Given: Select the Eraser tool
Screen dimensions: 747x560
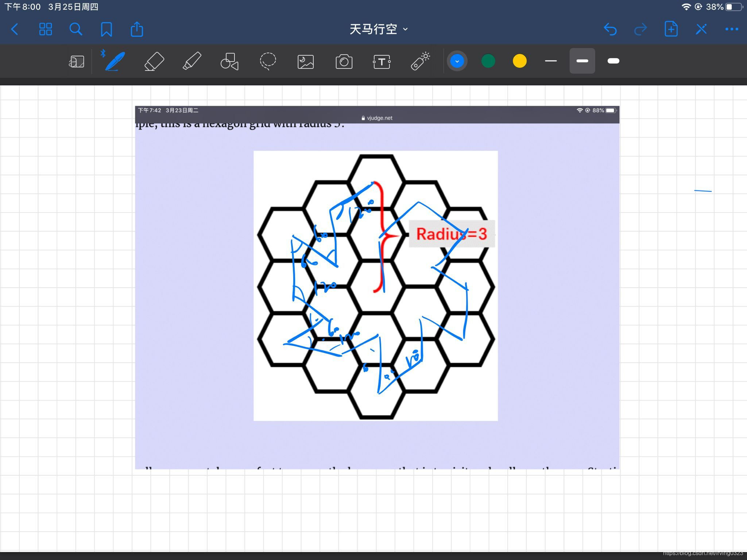Looking at the screenshot, I should 154,61.
